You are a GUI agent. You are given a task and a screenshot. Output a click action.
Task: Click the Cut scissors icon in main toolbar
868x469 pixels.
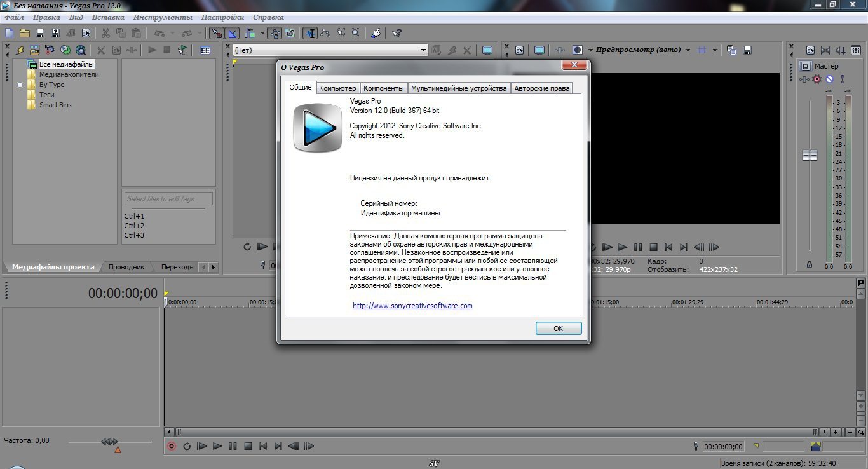[105, 33]
